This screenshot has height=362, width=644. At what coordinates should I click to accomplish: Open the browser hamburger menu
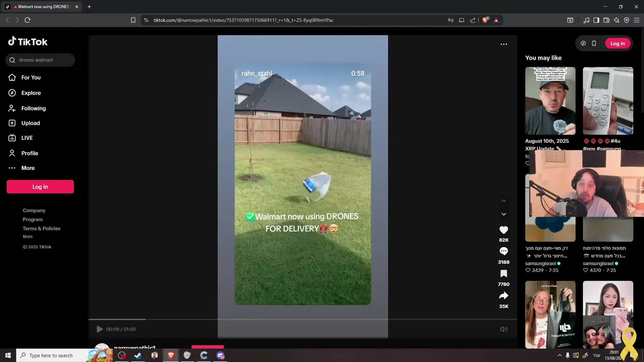pyautogui.click(x=637, y=20)
